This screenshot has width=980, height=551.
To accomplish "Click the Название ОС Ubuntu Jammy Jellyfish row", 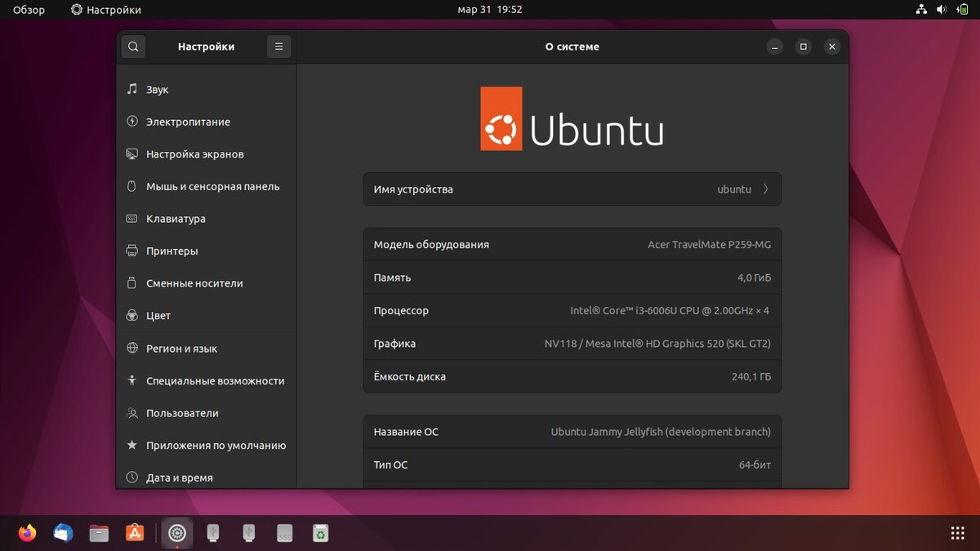I will 572,431.
